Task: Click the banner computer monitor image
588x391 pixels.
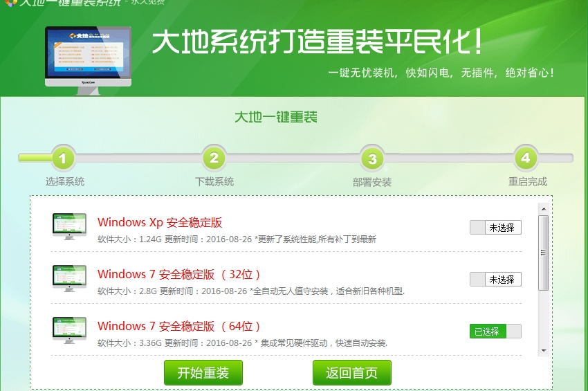Action: [88, 60]
